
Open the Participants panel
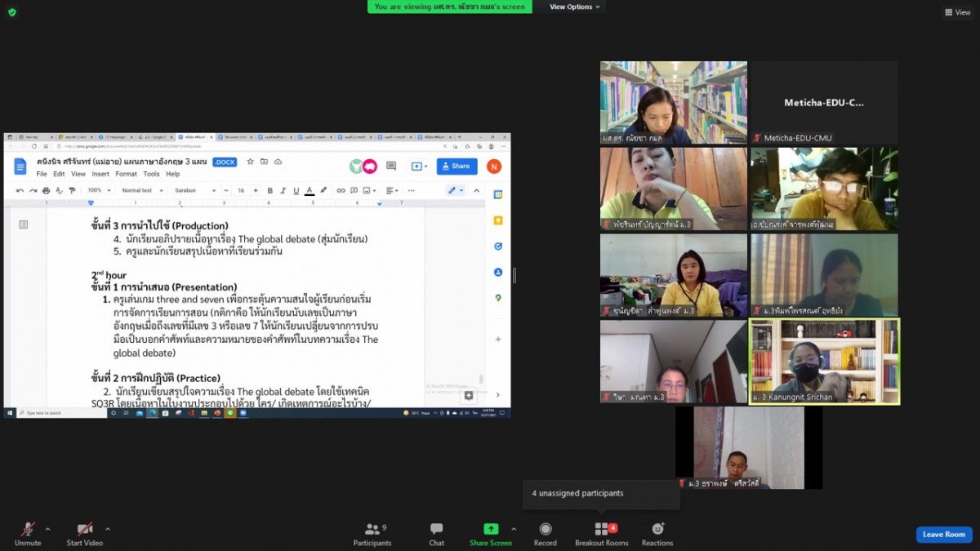(x=372, y=534)
